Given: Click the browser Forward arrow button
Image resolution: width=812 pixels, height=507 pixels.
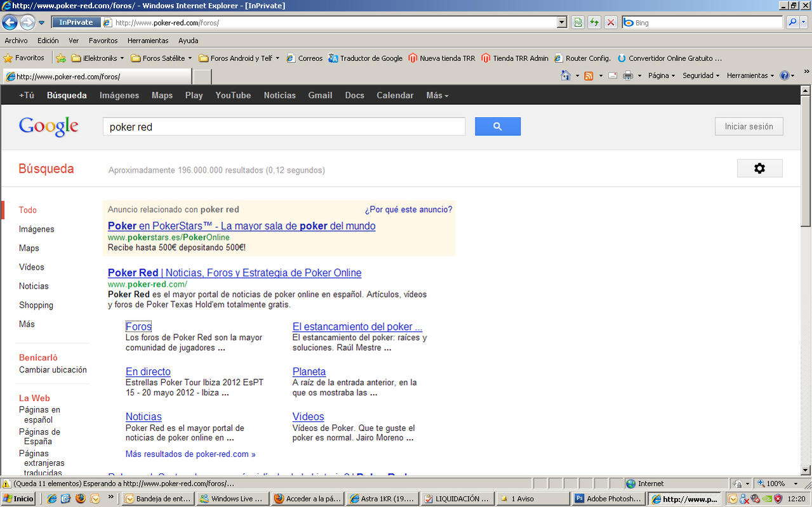Looking at the screenshot, I should point(27,22).
